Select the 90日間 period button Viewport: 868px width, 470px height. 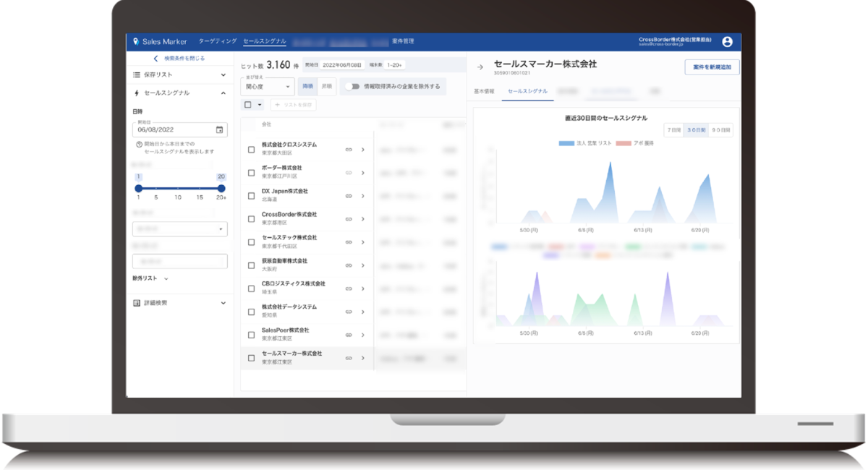720,130
